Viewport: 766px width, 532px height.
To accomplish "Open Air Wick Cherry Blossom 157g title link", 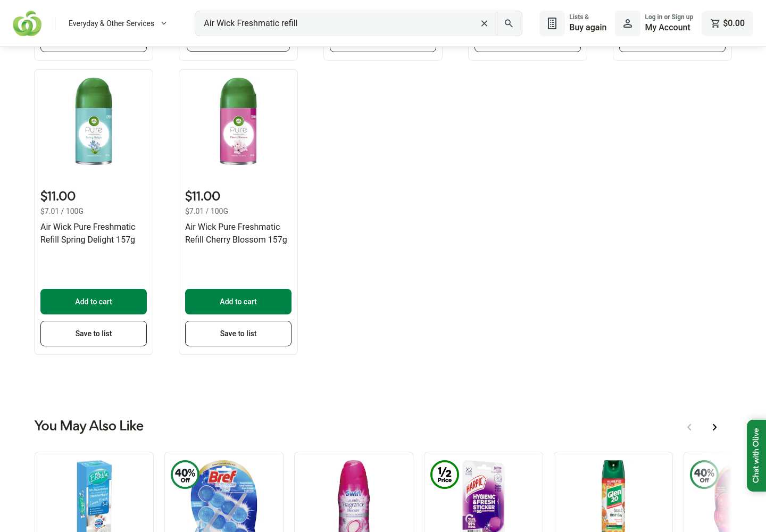I will [x=236, y=233].
